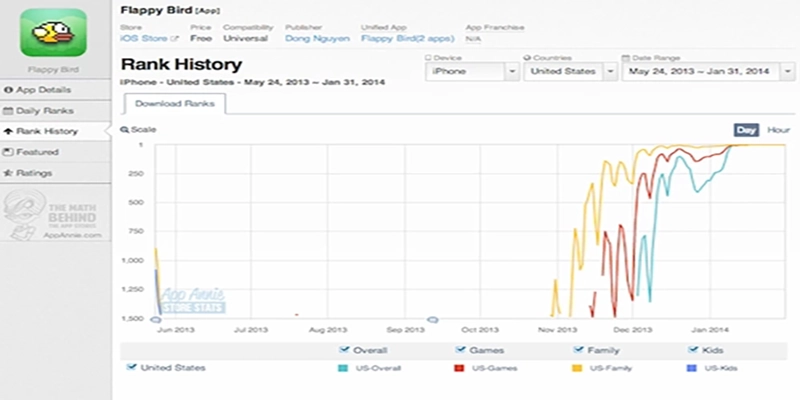Open the date range field
The image size is (800, 400).
[708, 71]
